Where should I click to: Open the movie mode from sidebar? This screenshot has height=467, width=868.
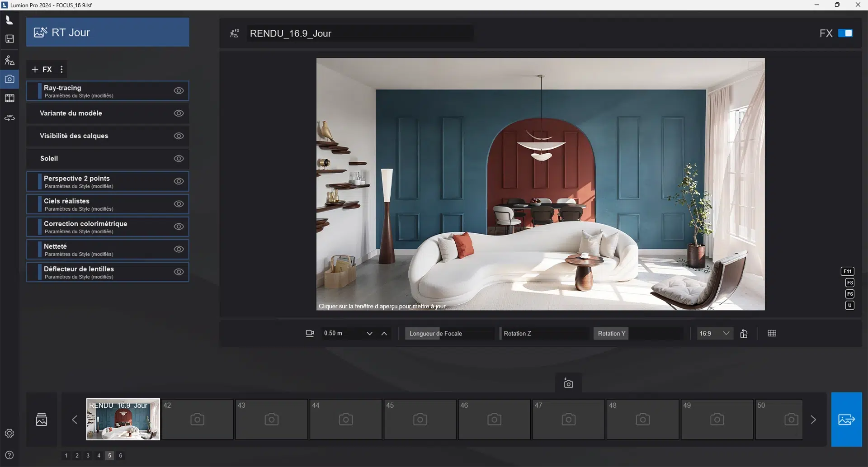9,98
